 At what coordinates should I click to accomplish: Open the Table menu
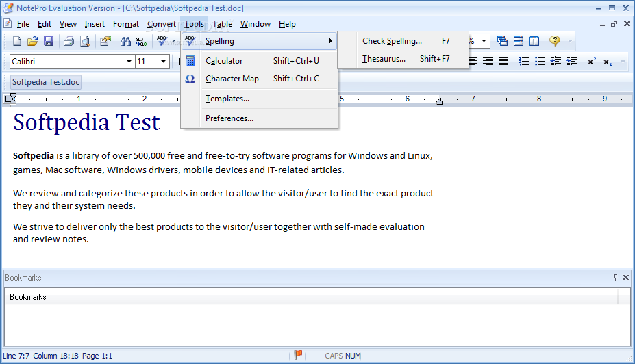pos(223,24)
